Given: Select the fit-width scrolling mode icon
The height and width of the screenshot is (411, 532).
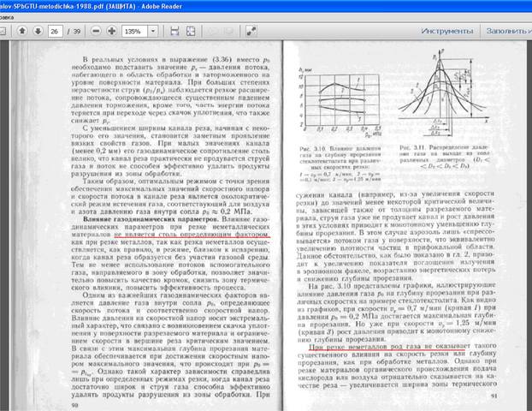Looking at the screenshot, I should [x=174, y=31].
